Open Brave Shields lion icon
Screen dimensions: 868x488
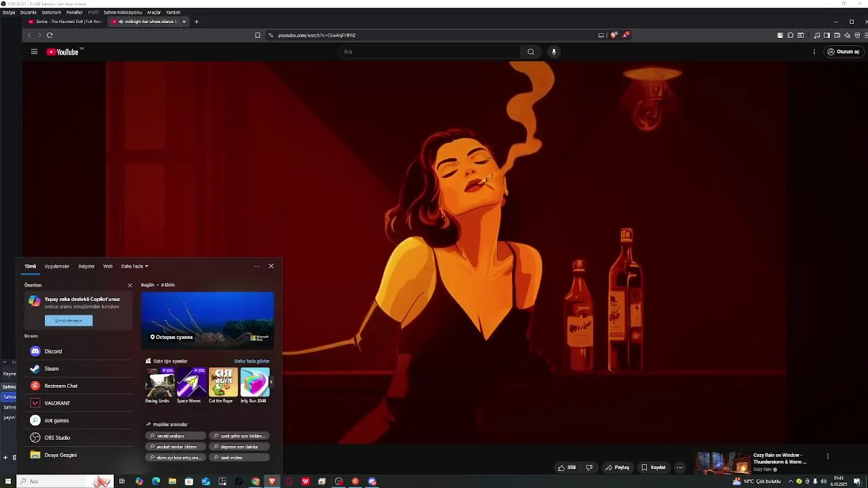(x=614, y=35)
